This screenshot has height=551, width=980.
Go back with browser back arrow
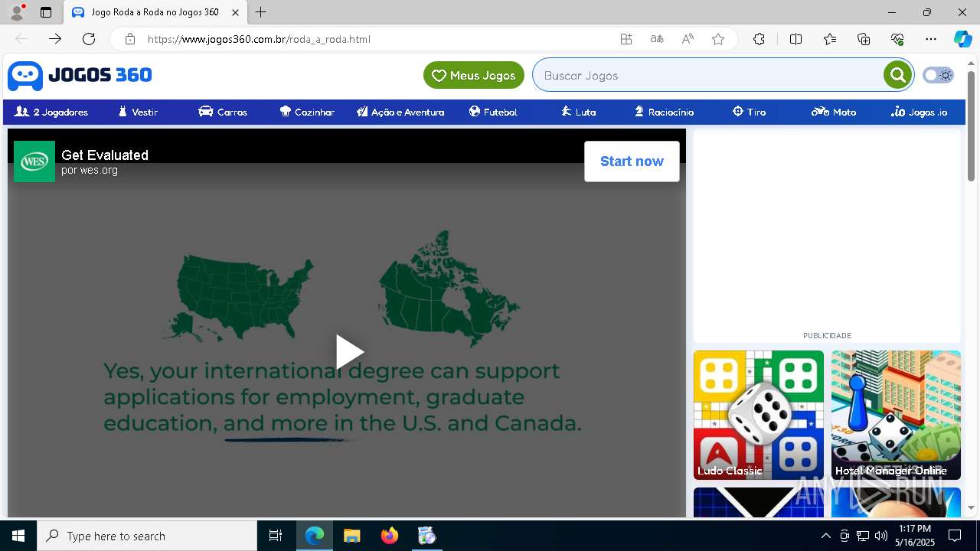pyautogui.click(x=21, y=39)
